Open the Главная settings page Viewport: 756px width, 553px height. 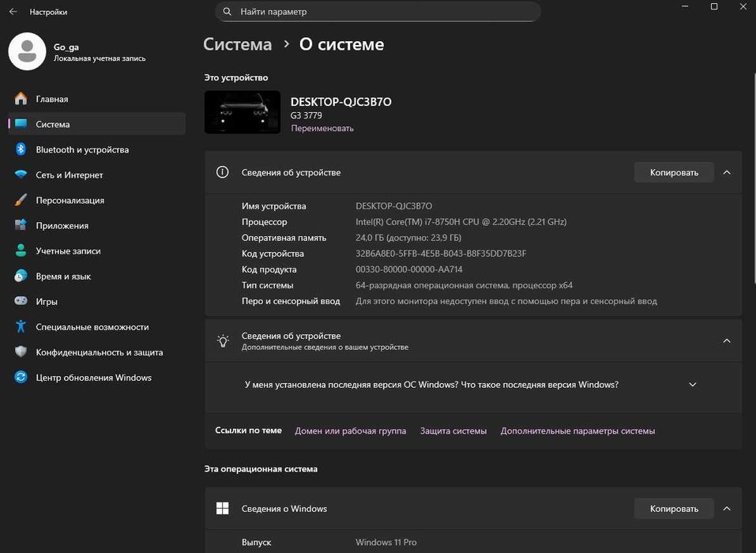point(97,98)
